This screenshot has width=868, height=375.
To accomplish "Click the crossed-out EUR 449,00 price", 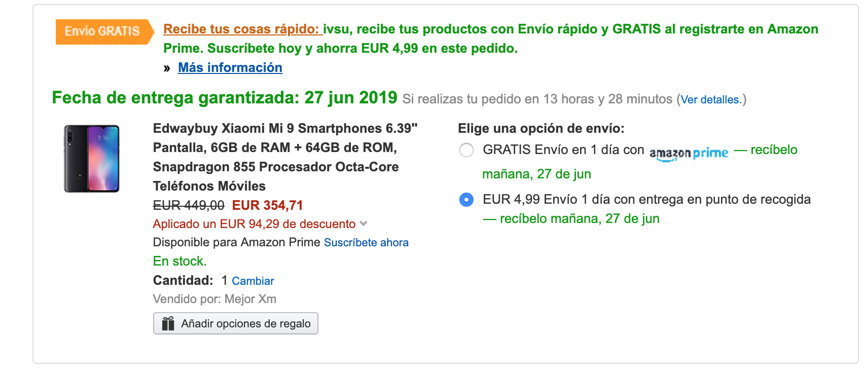I will click(189, 205).
